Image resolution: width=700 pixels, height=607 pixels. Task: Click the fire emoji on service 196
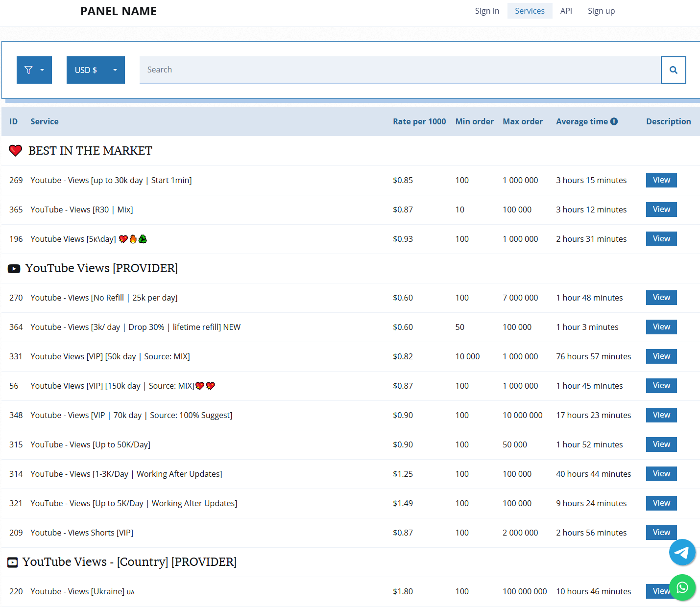(x=133, y=239)
